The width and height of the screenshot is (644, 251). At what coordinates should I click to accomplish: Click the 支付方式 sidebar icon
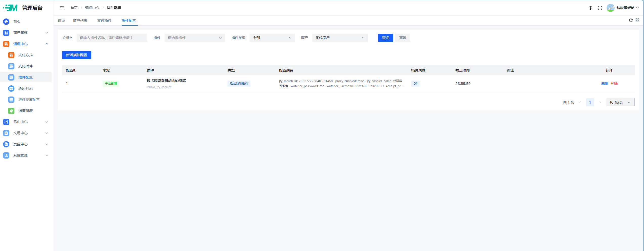click(x=11, y=55)
